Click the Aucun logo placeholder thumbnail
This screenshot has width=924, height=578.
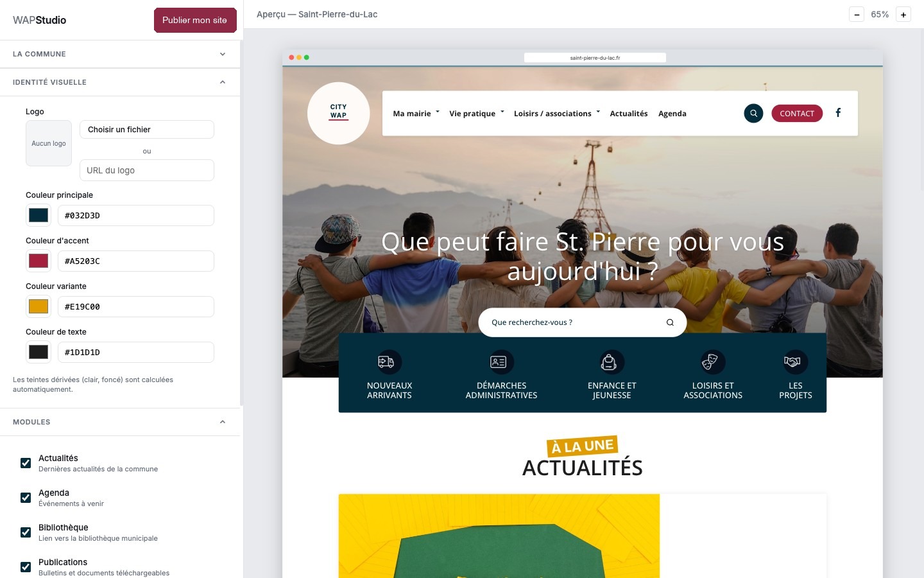click(49, 143)
